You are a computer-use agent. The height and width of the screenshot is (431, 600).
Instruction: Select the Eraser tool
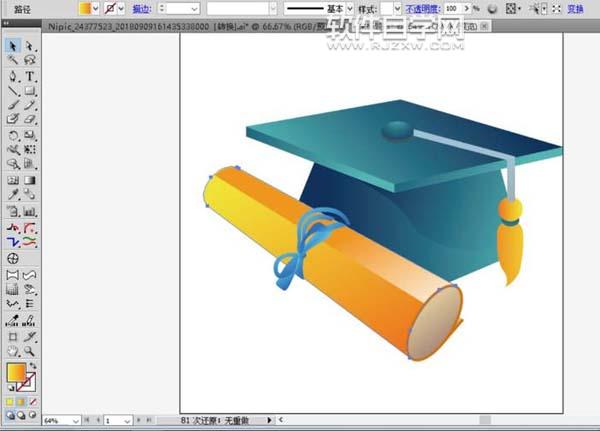[x=31, y=119]
